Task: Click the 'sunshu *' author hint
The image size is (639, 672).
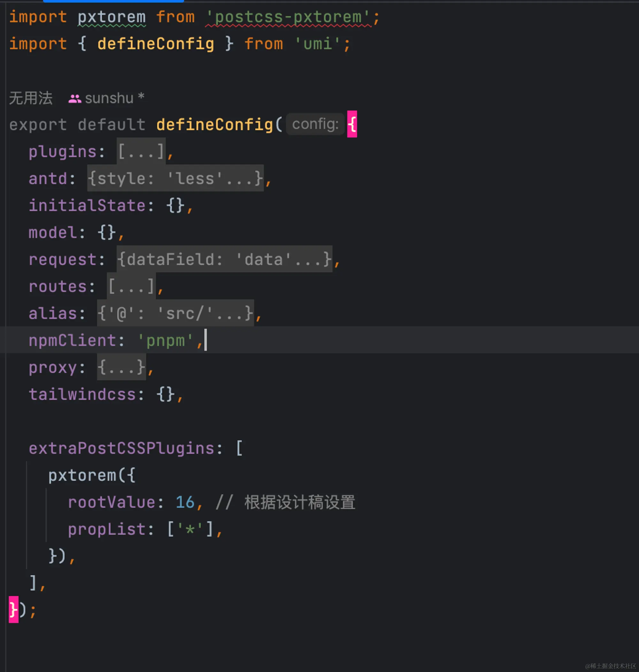Action: coord(114,98)
